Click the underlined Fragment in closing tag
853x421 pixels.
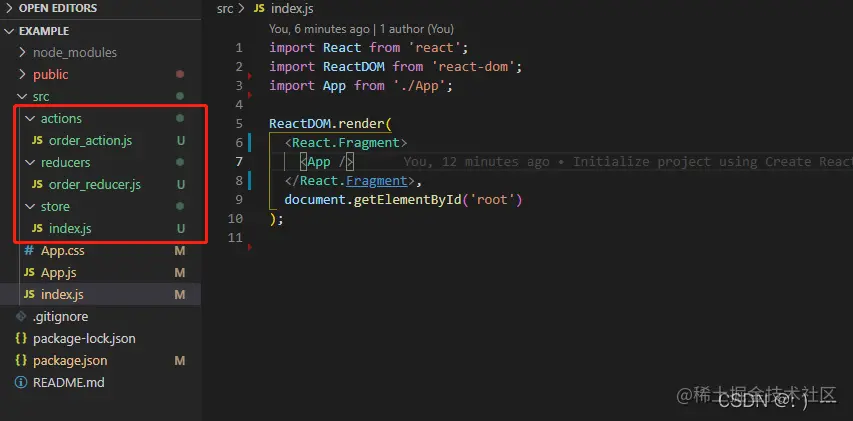click(376, 181)
